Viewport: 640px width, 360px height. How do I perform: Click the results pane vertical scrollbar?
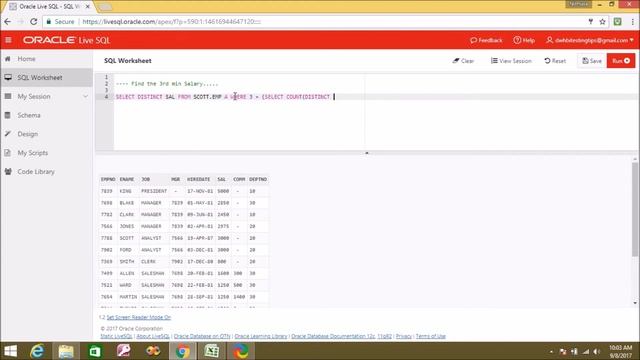click(635, 209)
